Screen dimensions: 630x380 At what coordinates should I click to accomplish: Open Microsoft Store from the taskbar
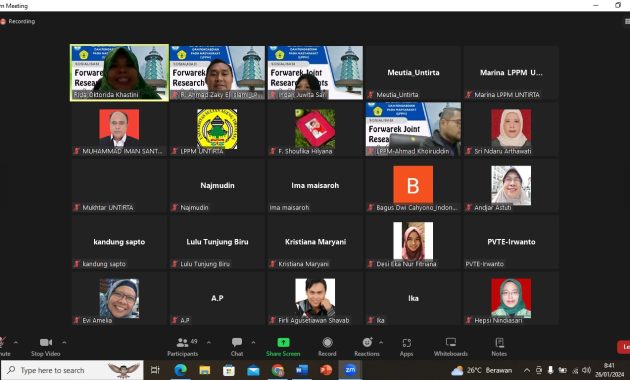point(229,370)
